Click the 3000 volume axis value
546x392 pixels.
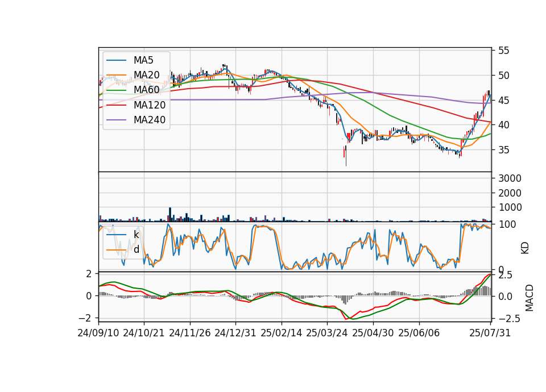510,178
